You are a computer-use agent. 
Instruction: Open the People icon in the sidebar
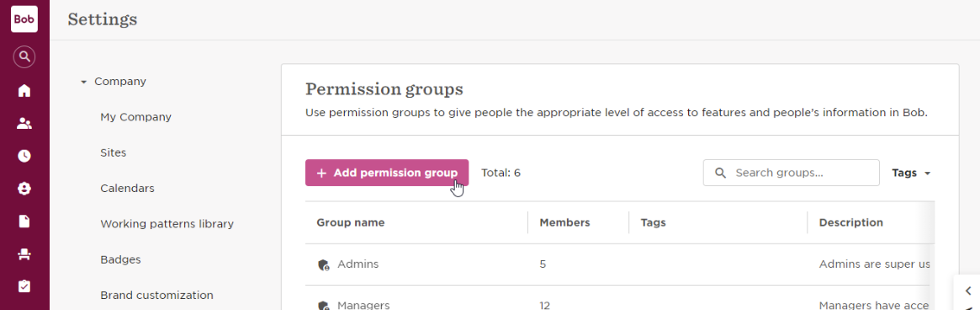[24, 123]
